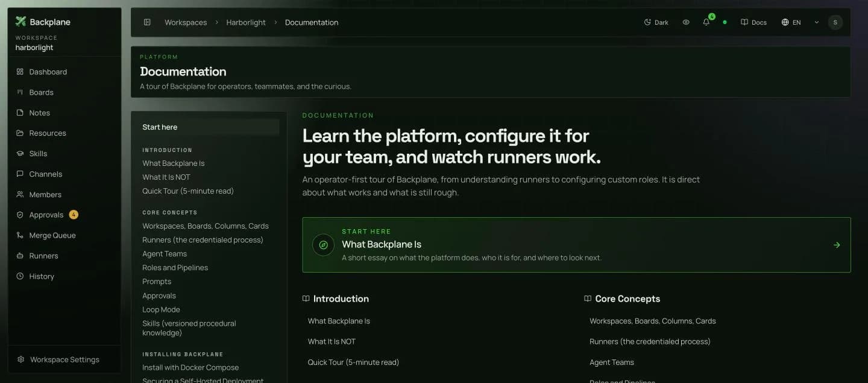Screen dimensions: 868x383
Task: Click the Runners robot icon
Action: coord(20,256)
